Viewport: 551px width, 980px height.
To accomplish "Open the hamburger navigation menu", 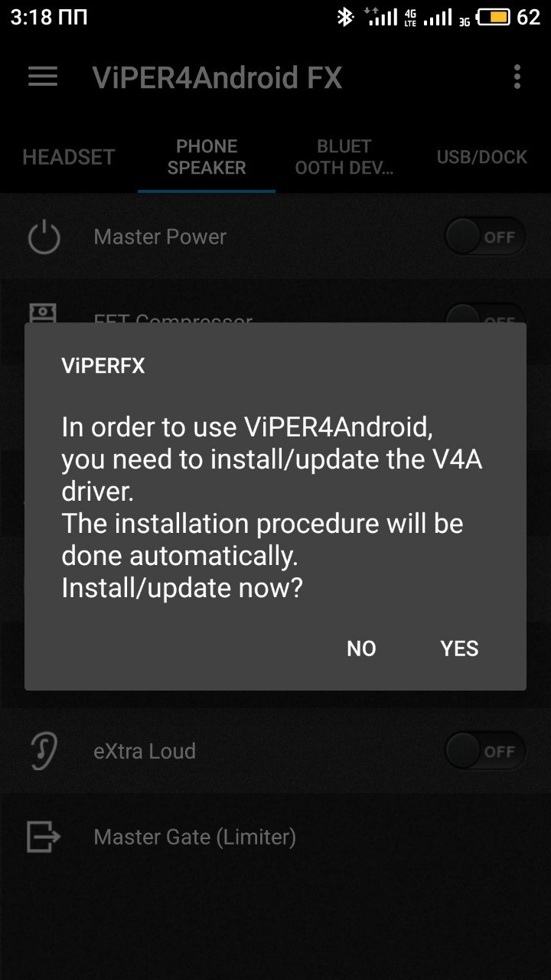I will click(x=43, y=77).
